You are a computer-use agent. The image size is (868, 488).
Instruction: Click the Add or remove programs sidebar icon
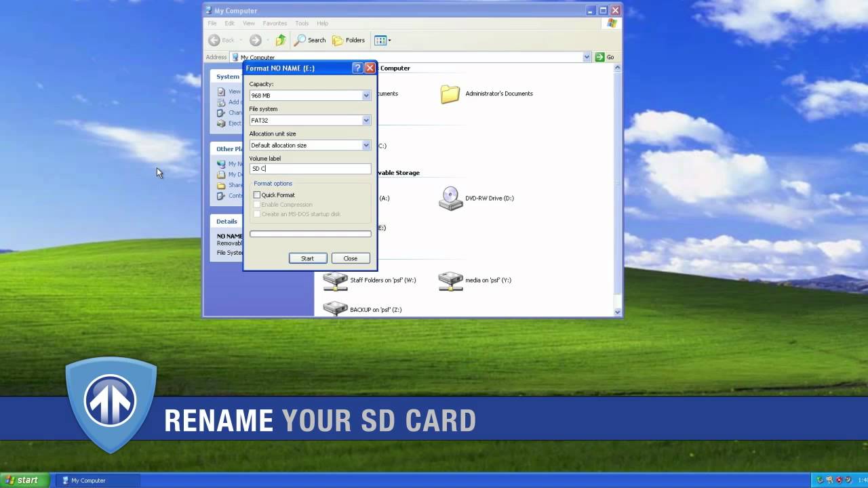(x=221, y=102)
